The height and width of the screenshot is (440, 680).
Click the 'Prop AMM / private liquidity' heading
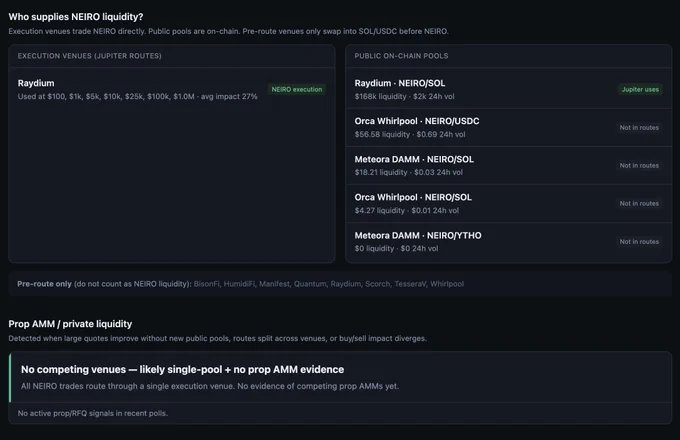(70, 324)
